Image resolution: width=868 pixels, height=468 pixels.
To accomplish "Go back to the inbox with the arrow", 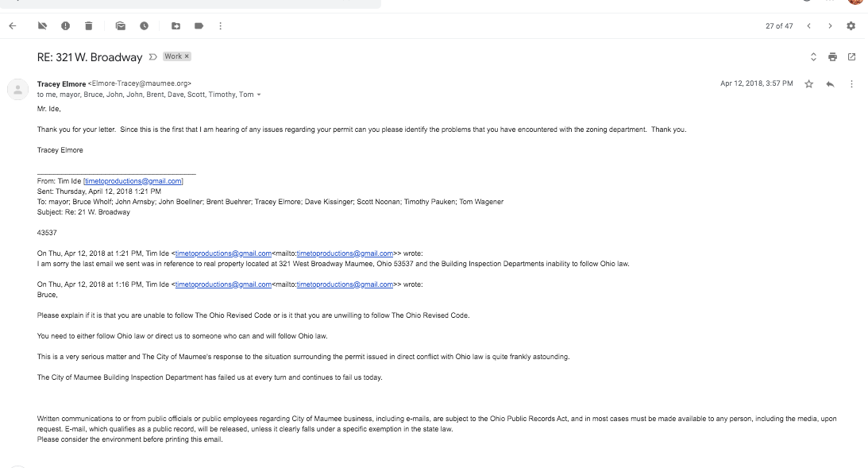I will coord(13,26).
